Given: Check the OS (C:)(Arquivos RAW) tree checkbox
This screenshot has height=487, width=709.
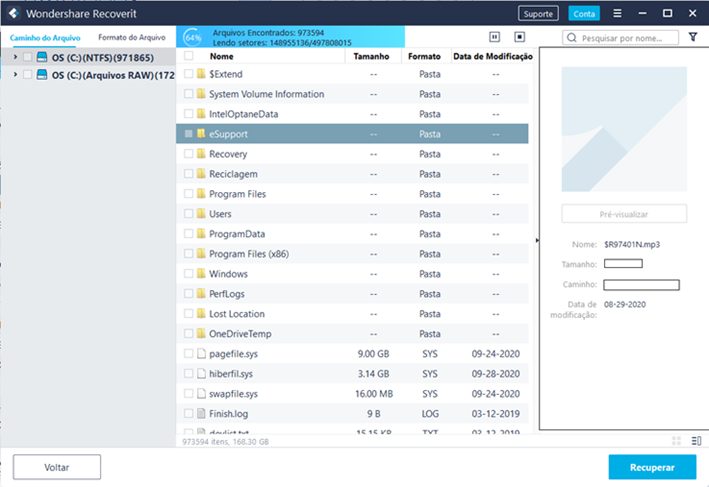Looking at the screenshot, I should 28,75.
